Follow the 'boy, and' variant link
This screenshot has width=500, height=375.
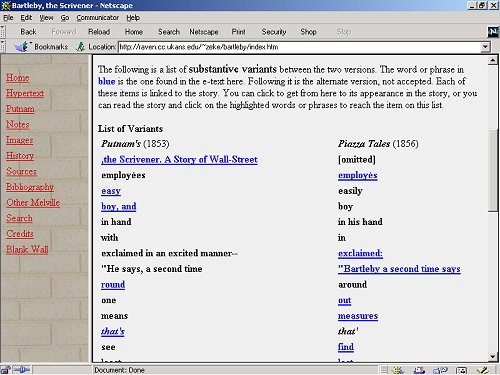(119, 207)
